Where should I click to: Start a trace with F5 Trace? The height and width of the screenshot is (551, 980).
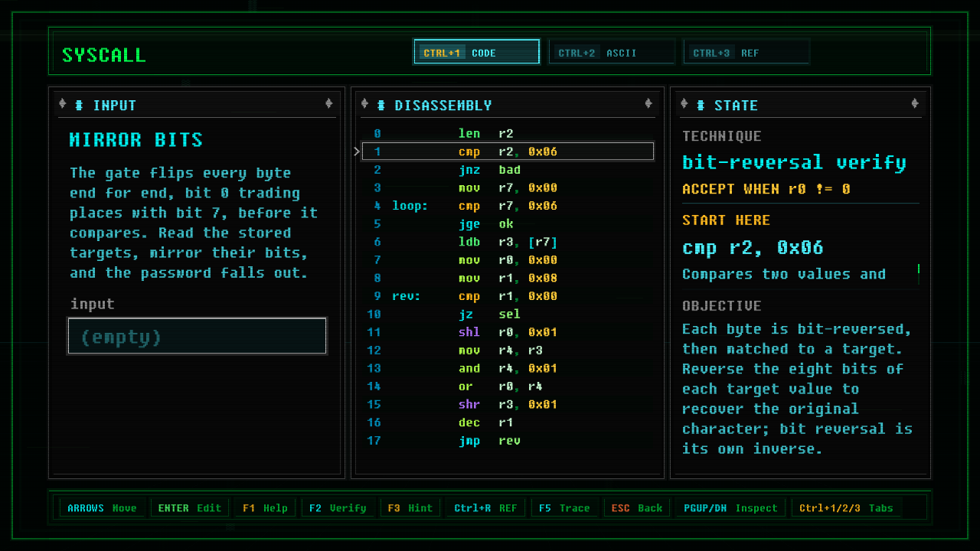[564, 508]
